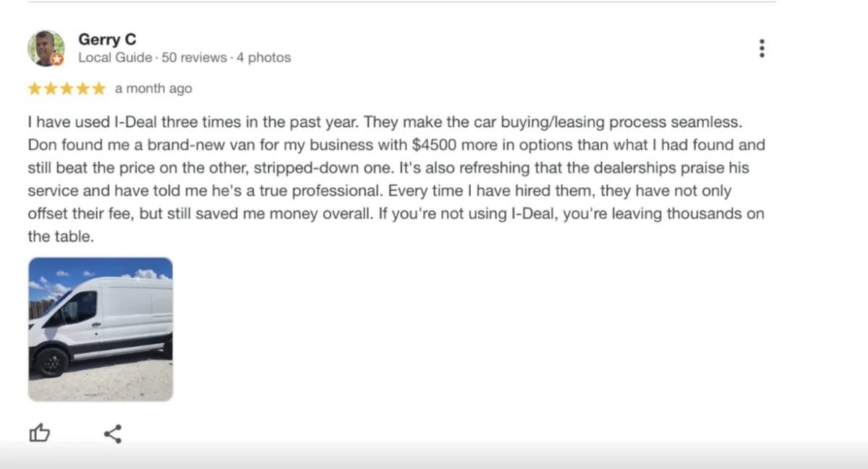Click the orange Local Guide badge on avatar

pyautogui.click(x=57, y=59)
